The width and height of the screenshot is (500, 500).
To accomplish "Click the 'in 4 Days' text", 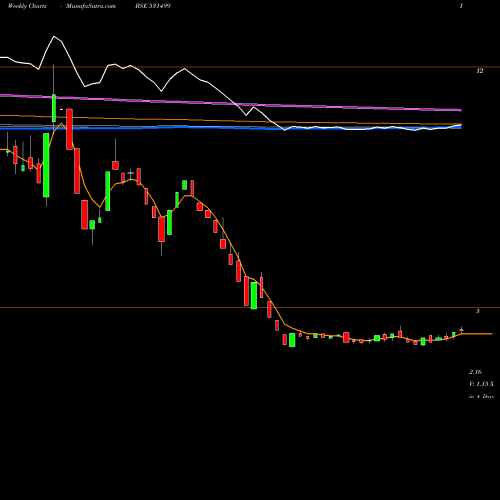I will [481, 396].
